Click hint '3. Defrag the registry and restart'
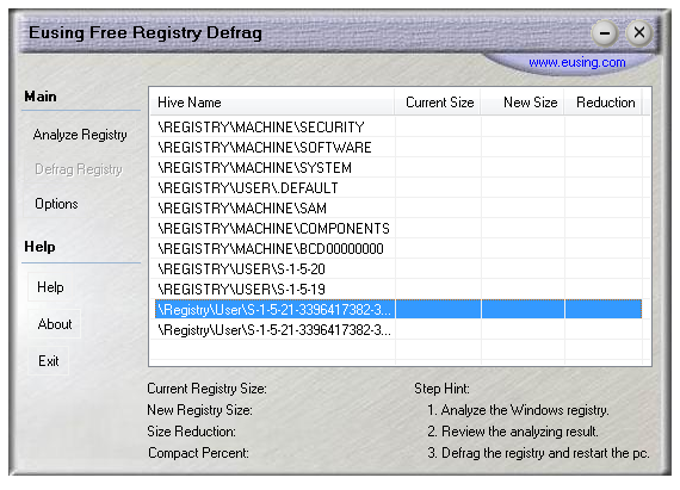680x490 pixels. click(538, 453)
